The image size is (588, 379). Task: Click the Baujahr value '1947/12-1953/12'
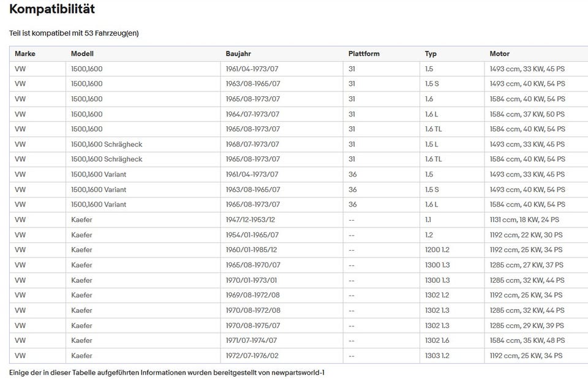[x=250, y=220]
